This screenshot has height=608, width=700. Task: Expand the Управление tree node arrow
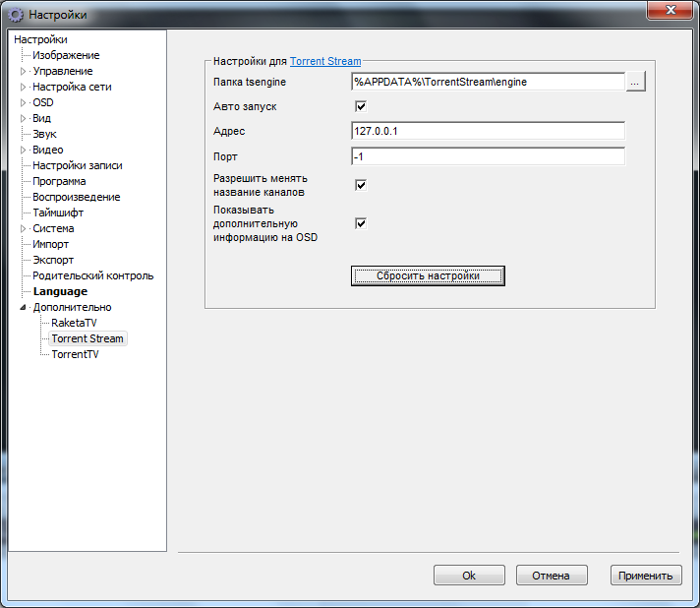tap(24, 71)
